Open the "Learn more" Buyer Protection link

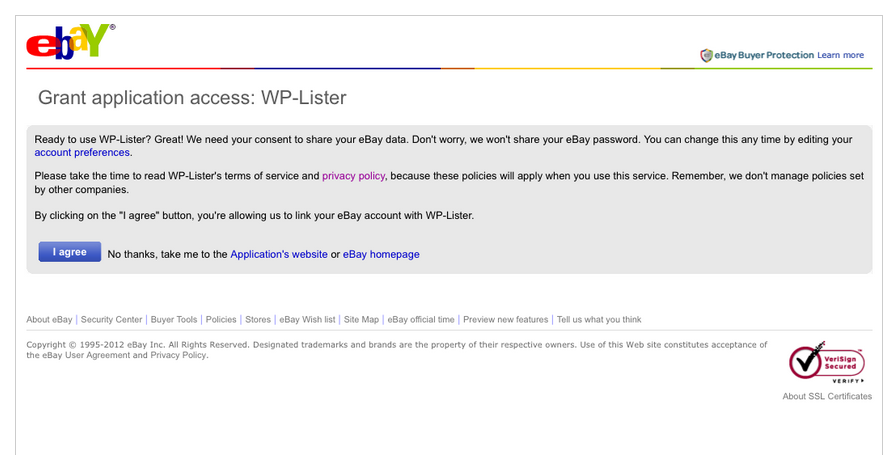[x=840, y=55]
